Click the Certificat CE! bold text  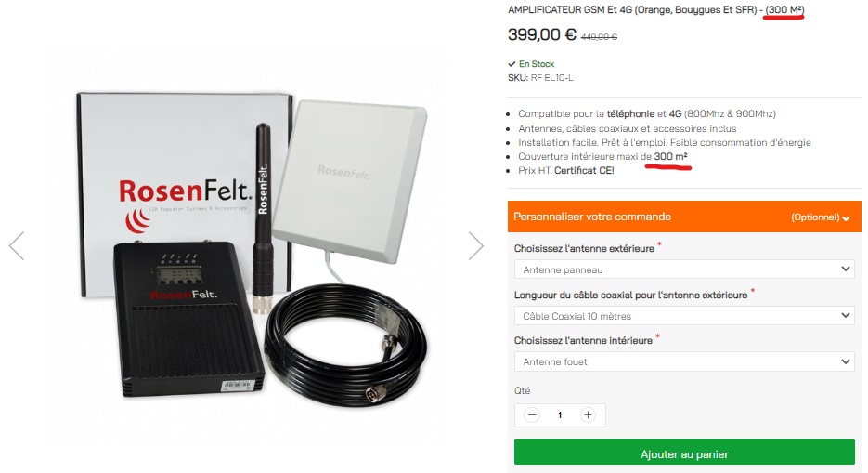[584, 171]
